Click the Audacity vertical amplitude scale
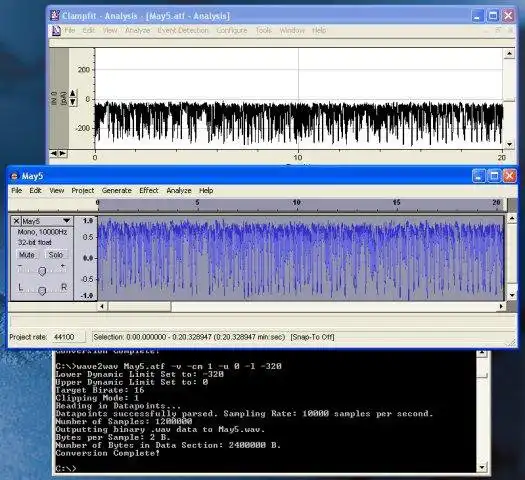 (x=86, y=258)
